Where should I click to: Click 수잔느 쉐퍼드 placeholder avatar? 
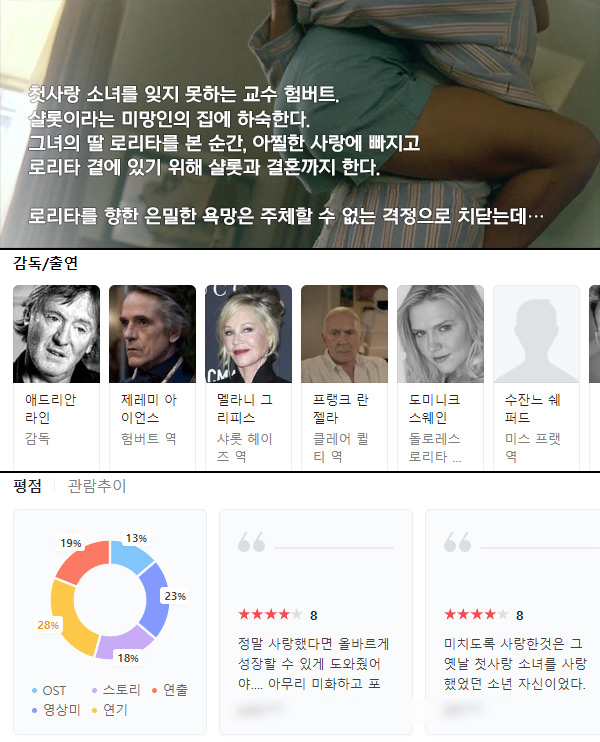tap(537, 334)
